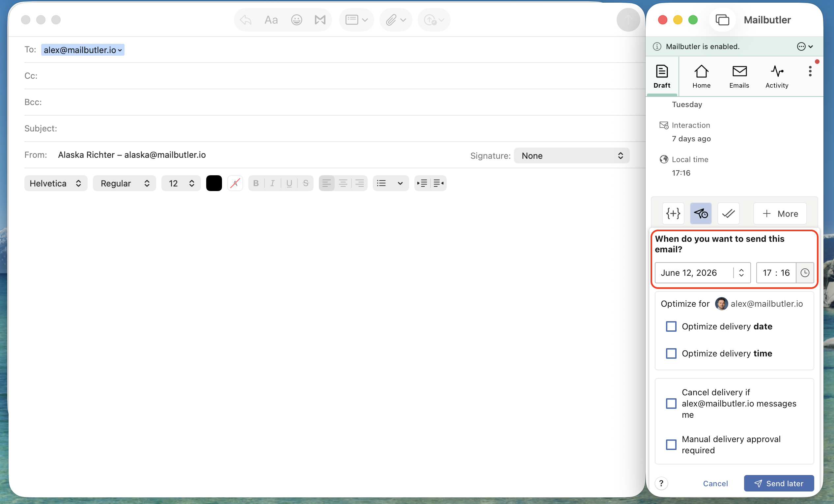
Task: Click the From address Alaska Richter
Action: coord(132,155)
